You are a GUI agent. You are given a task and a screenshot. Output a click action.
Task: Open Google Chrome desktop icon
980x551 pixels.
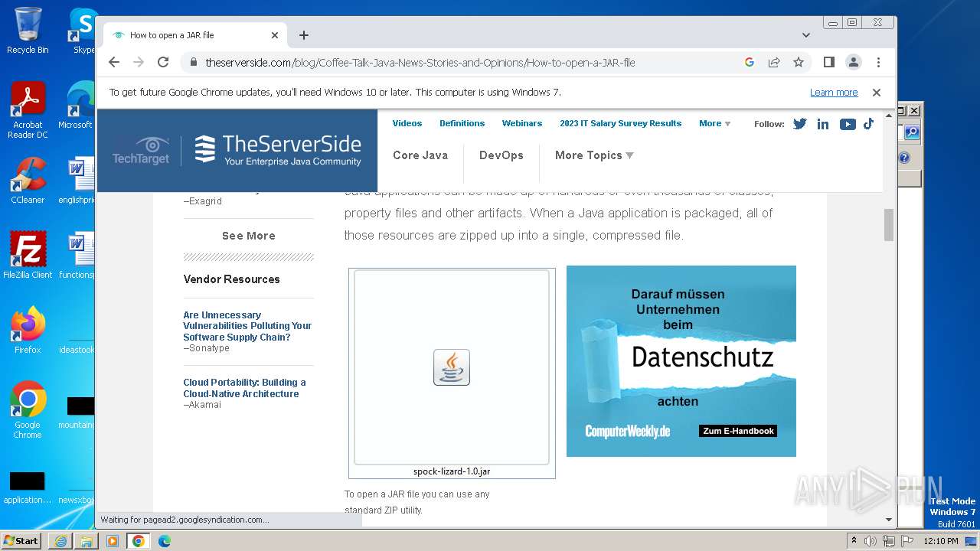28,410
